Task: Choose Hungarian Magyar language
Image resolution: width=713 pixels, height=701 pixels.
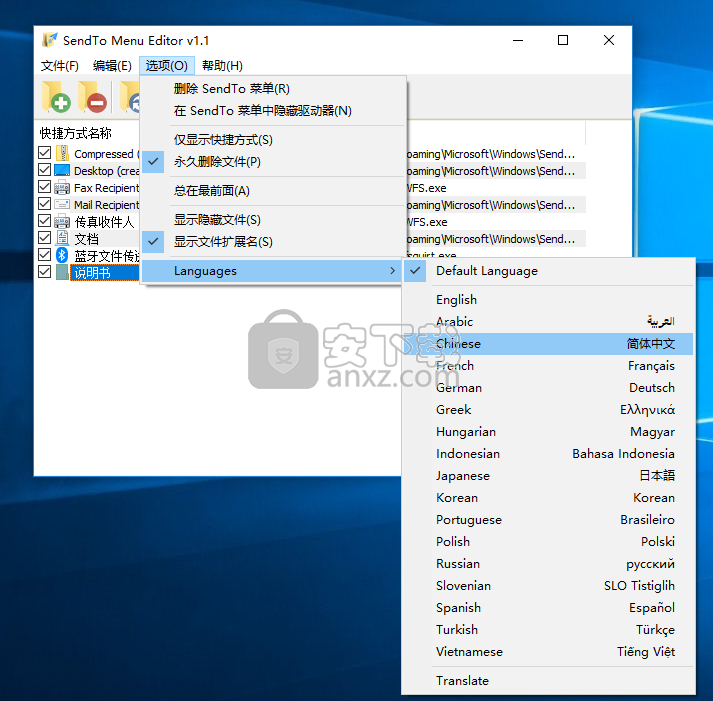Action: click(548, 431)
